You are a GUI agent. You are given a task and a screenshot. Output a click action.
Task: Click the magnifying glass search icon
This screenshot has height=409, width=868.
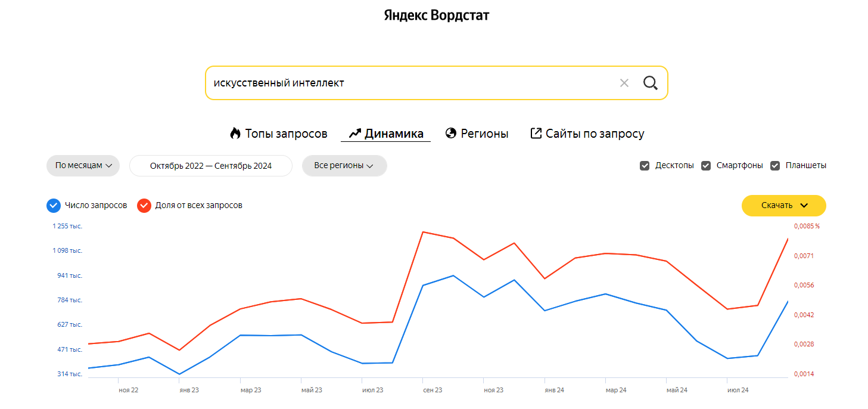650,83
